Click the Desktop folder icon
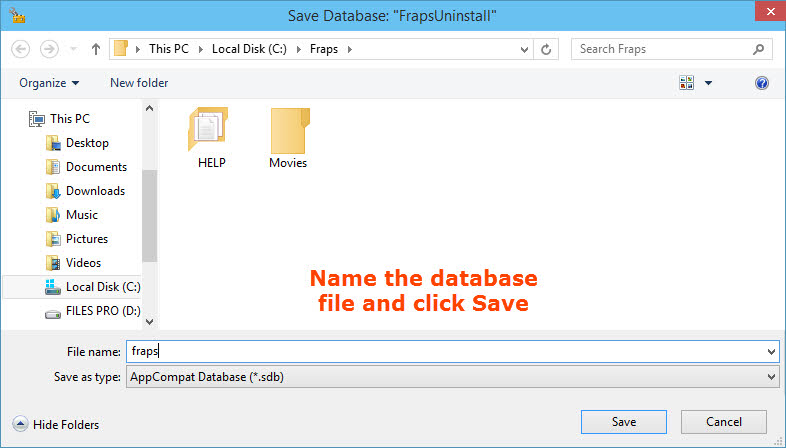Image resolution: width=786 pixels, height=448 pixels. [x=53, y=143]
